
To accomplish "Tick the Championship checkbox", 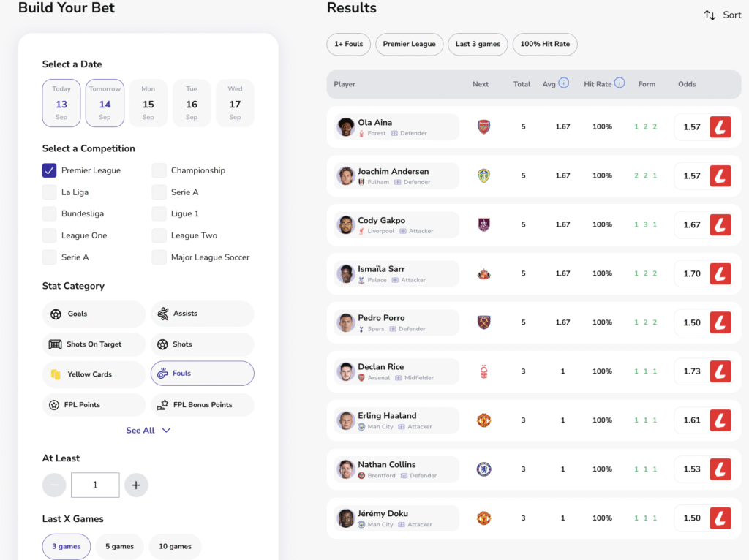I will (x=159, y=170).
